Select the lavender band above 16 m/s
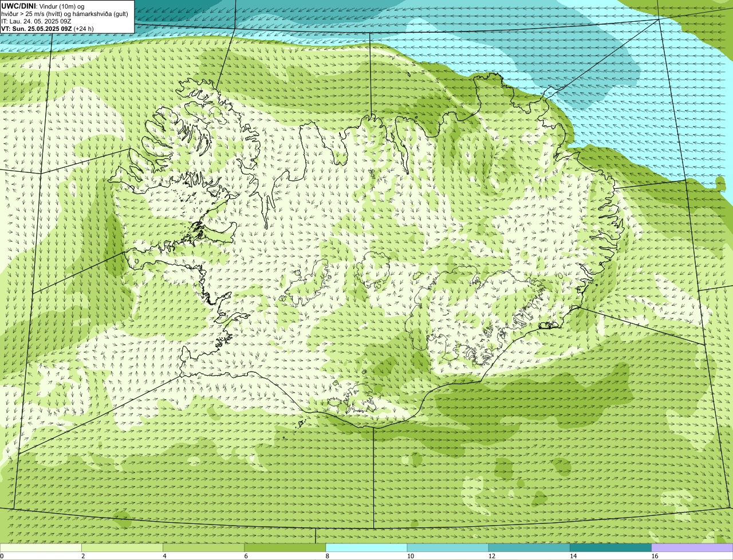The height and width of the screenshot is (560, 733). (692, 548)
